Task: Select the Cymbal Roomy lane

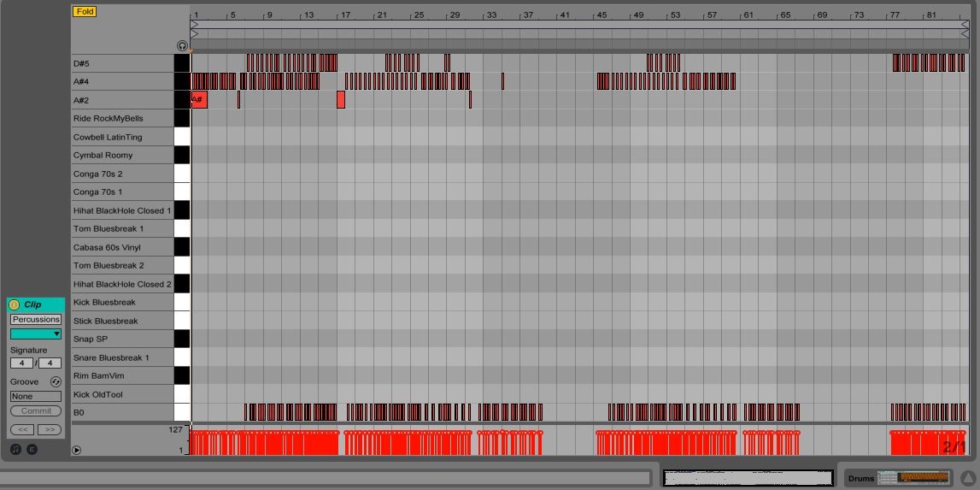Action: (x=122, y=155)
